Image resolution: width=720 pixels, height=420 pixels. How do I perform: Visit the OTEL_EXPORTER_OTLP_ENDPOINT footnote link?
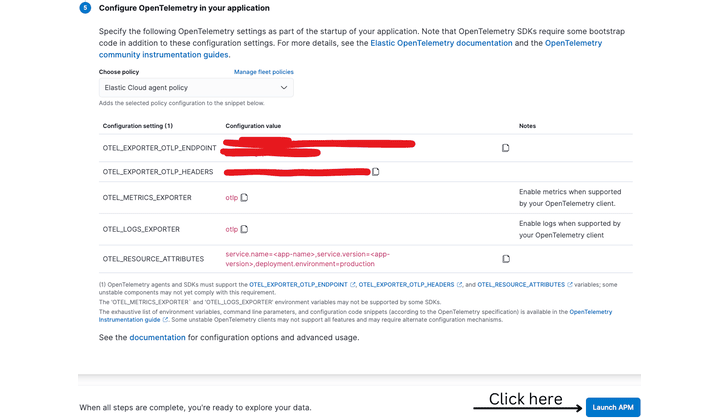(x=297, y=284)
